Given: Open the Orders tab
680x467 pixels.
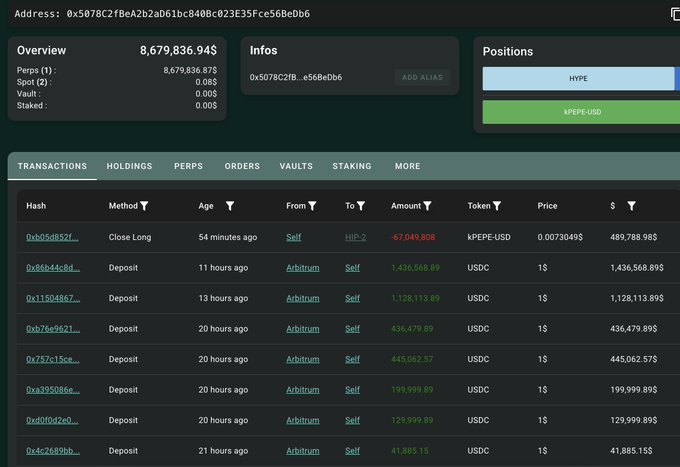Looking at the screenshot, I should click(x=242, y=166).
